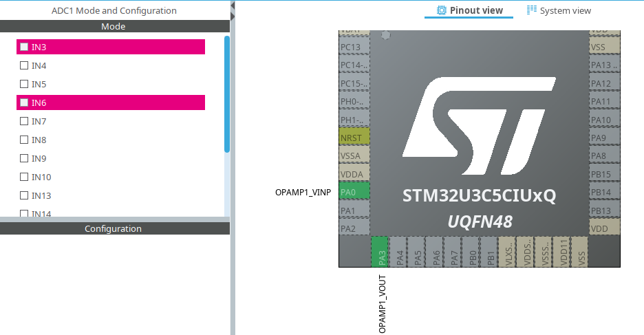Open the System view tab
The height and width of the screenshot is (335, 644).
point(559,10)
